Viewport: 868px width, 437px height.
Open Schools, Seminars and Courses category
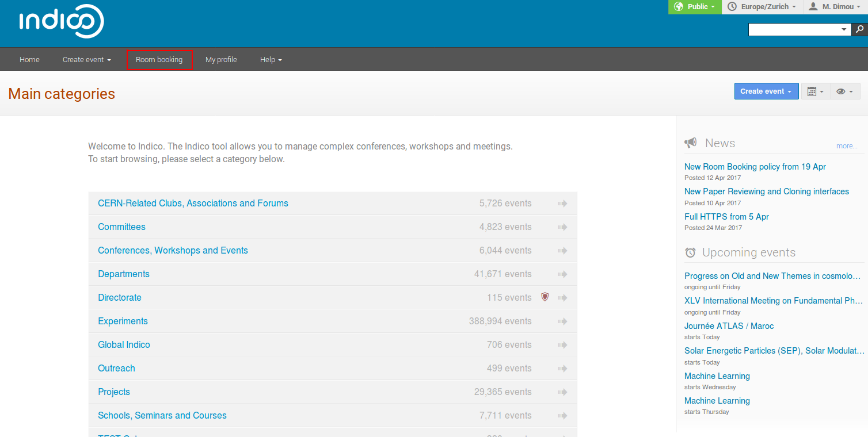tap(162, 416)
